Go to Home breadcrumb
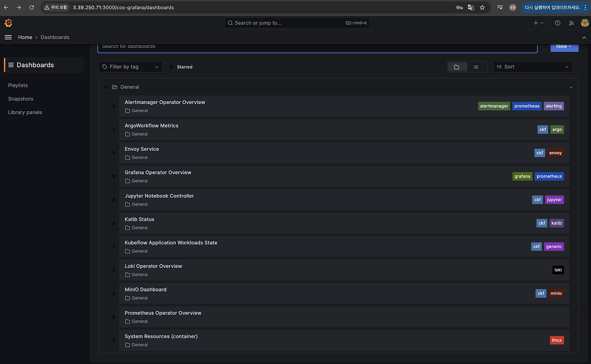Image resolution: width=591 pixels, height=364 pixels. (x=25, y=37)
